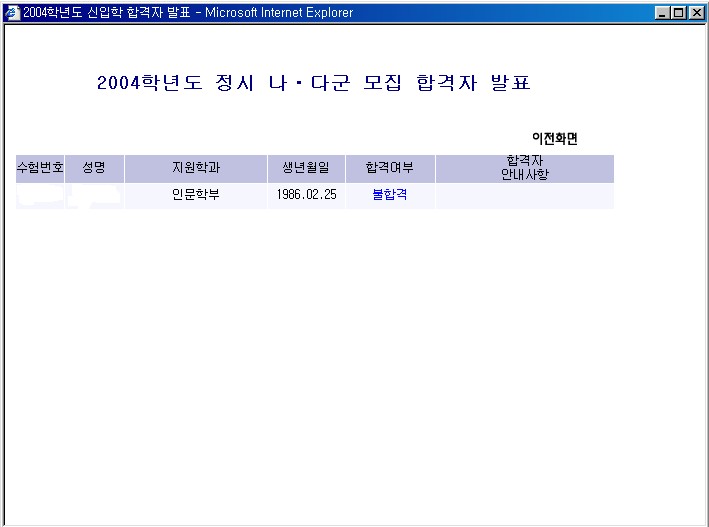Click the 이전화면 link
This screenshot has width=709, height=527.
pyautogui.click(x=555, y=138)
